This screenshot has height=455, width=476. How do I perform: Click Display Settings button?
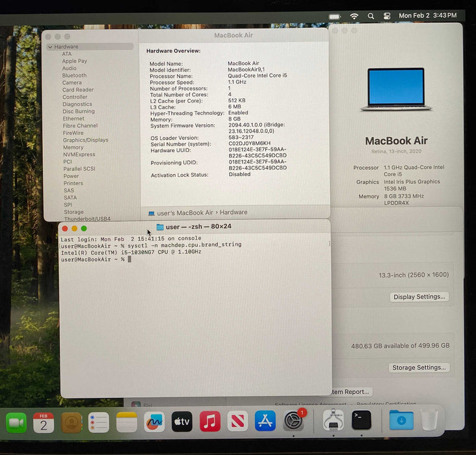419,297
